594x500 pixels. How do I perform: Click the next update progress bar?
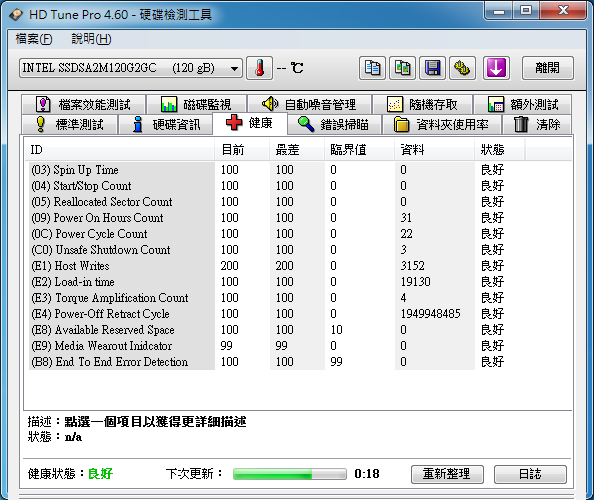coord(290,474)
